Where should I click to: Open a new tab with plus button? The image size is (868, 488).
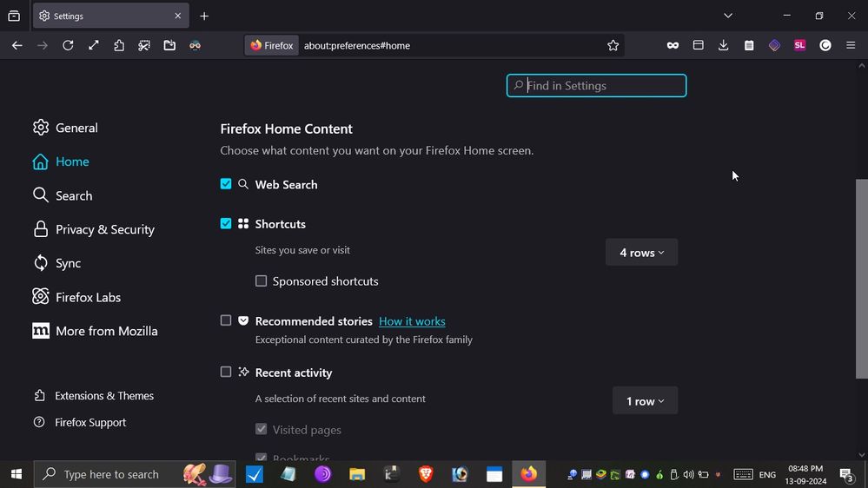point(204,16)
